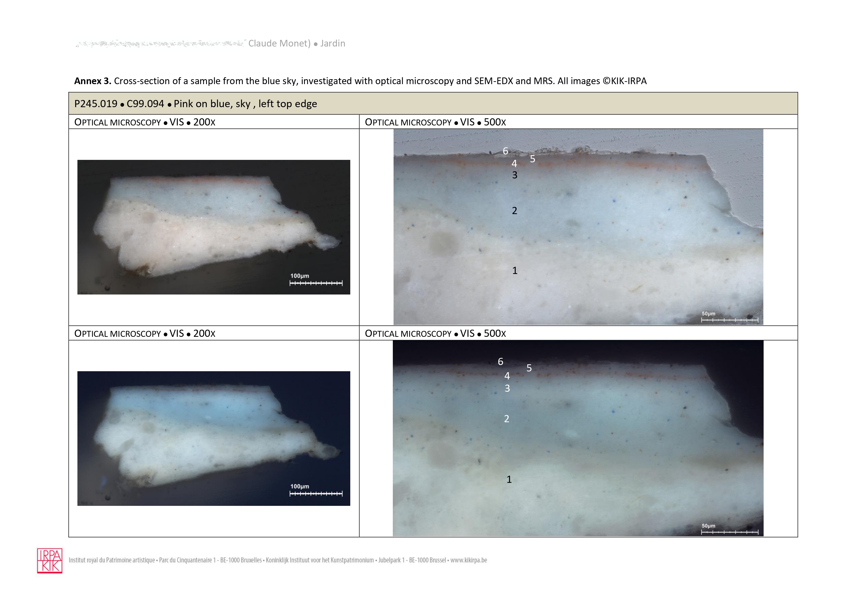Click layer label 2 in top-right image
The width and height of the screenshot is (868, 614).
pos(515,211)
